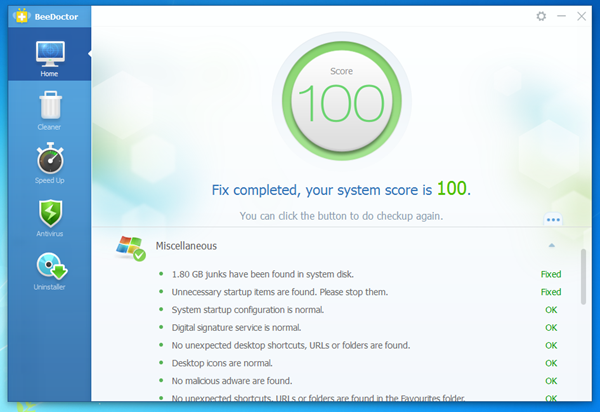
Task: Open the Cleaner trash can tool
Action: (49, 109)
